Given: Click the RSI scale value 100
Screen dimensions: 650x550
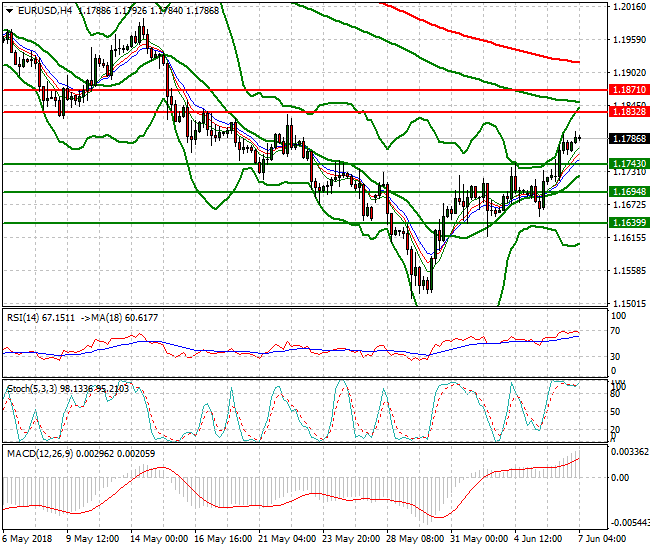Looking at the screenshot, I should pos(617,315).
